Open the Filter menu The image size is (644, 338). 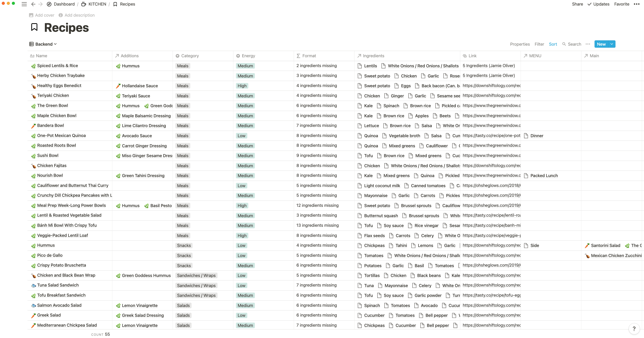click(539, 44)
